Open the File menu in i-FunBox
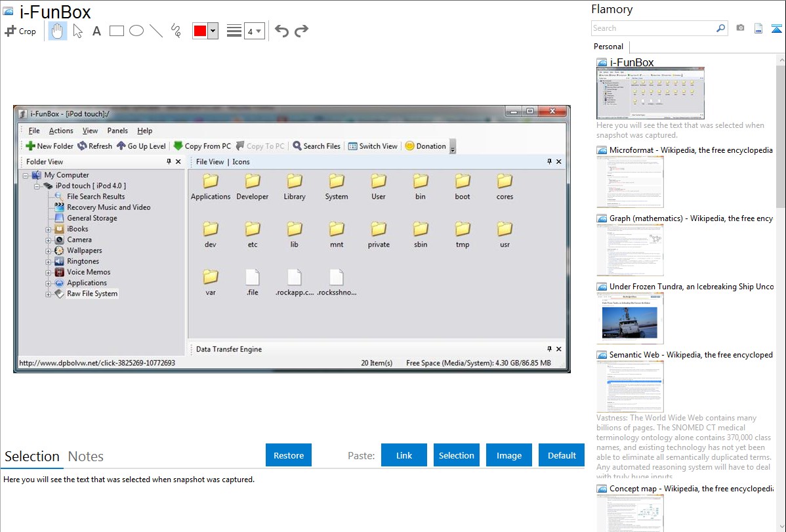786x532 pixels. coord(34,131)
